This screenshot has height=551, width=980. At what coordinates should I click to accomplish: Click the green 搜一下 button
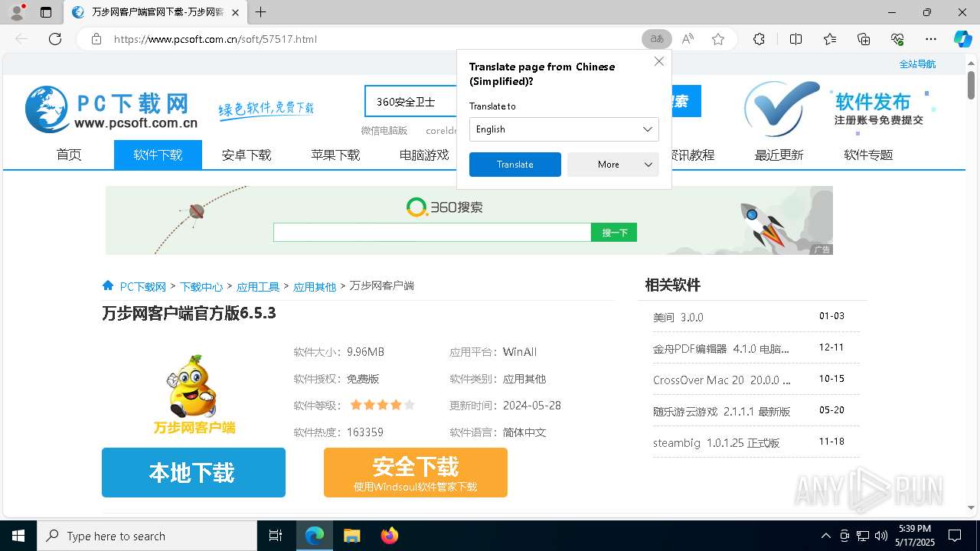[614, 233]
